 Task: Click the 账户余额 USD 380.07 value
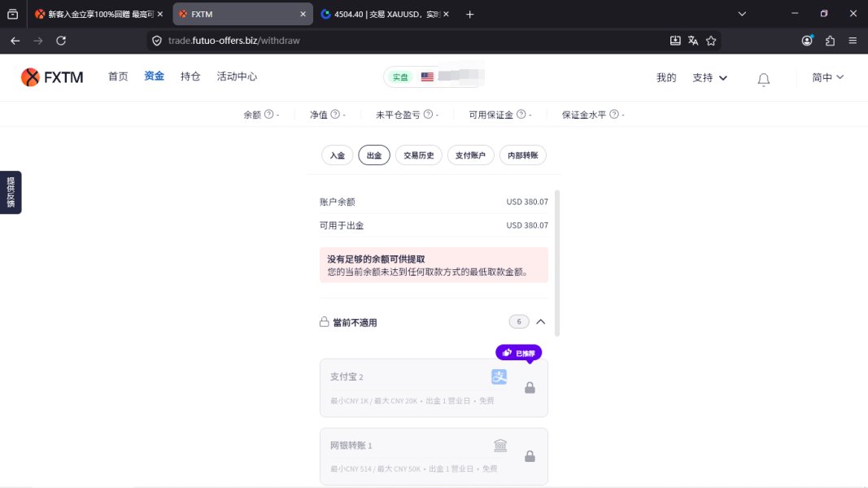pos(527,202)
